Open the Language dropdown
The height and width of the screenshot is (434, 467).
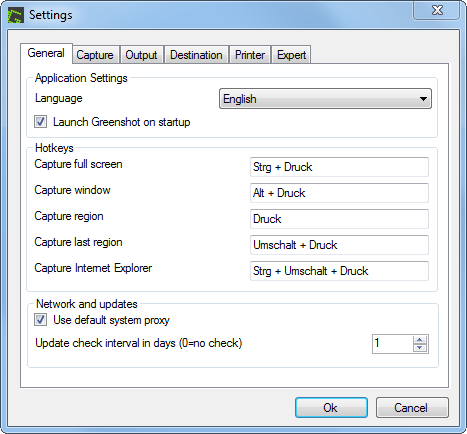(x=325, y=99)
